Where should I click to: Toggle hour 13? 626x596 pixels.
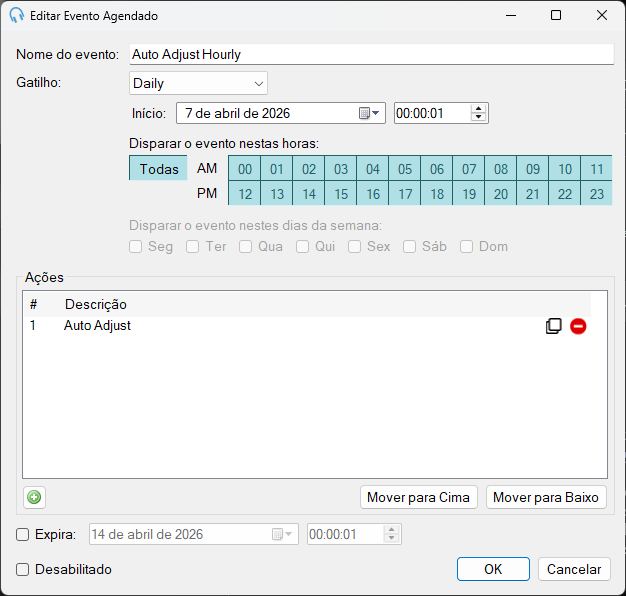(x=277, y=193)
